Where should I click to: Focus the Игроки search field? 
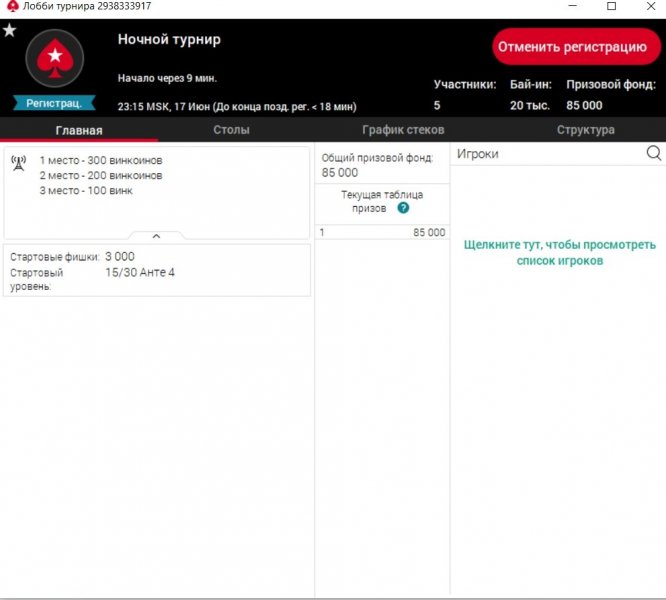coord(545,154)
